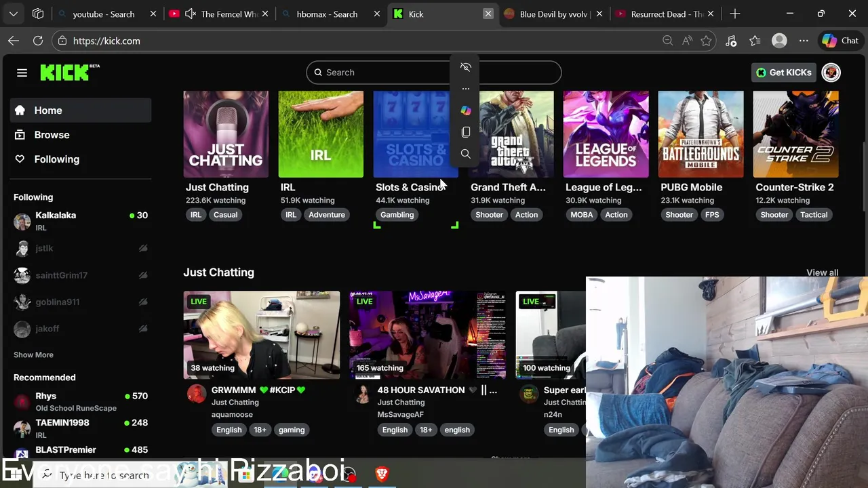This screenshot has width=868, height=488.
Task: Open TAEMIN1998 recommended channel
Action: point(81,428)
